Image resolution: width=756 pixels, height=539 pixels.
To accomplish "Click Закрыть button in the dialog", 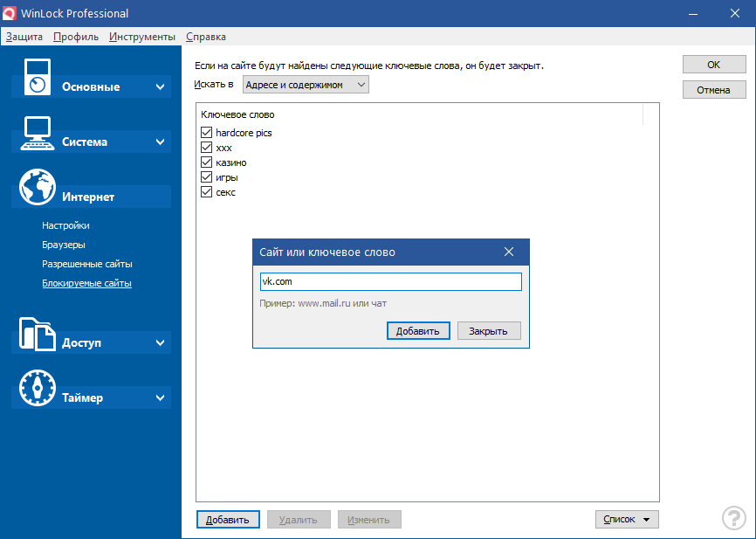I will click(489, 331).
